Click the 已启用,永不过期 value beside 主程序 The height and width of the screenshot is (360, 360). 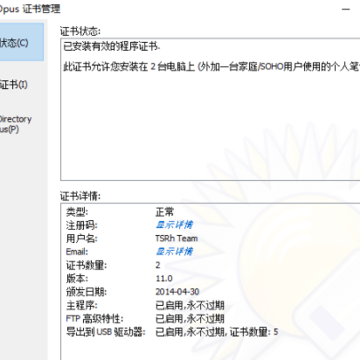(x=190, y=305)
